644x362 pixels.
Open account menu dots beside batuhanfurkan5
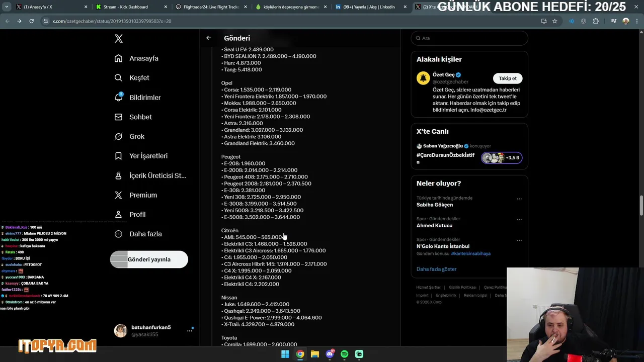coord(190,330)
